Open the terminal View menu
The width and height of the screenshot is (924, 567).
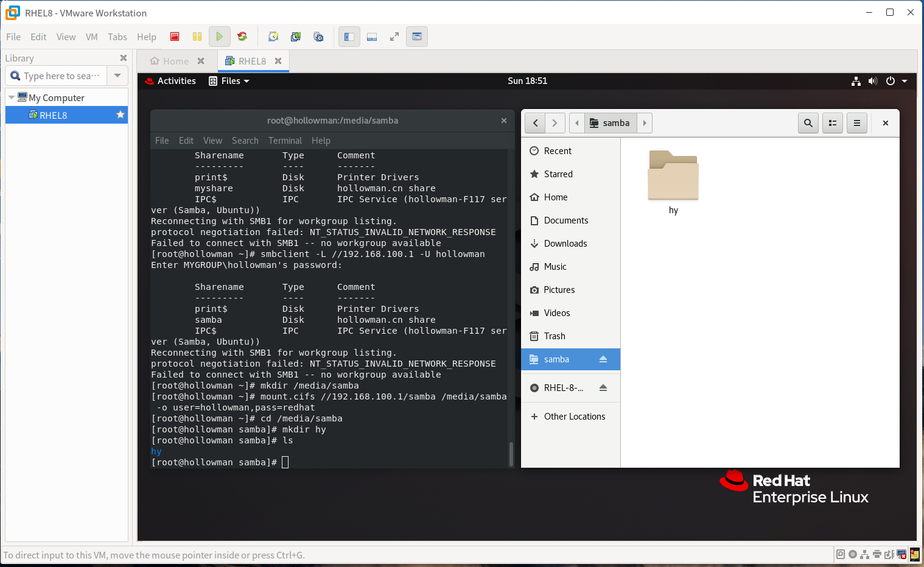coord(212,141)
